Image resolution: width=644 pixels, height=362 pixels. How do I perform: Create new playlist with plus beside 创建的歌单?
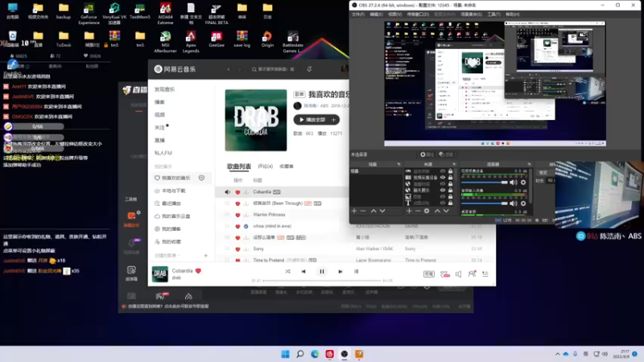point(206,255)
